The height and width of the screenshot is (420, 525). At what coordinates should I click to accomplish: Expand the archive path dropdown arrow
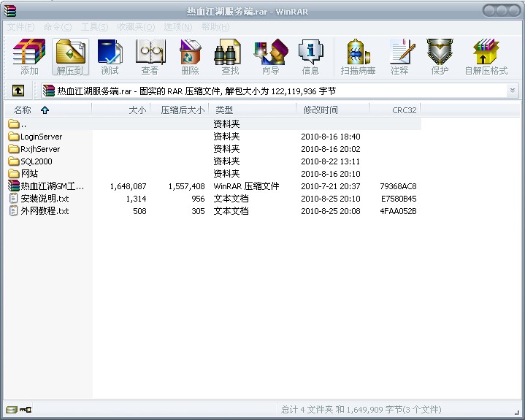pyautogui.click(x=512, y=91)
